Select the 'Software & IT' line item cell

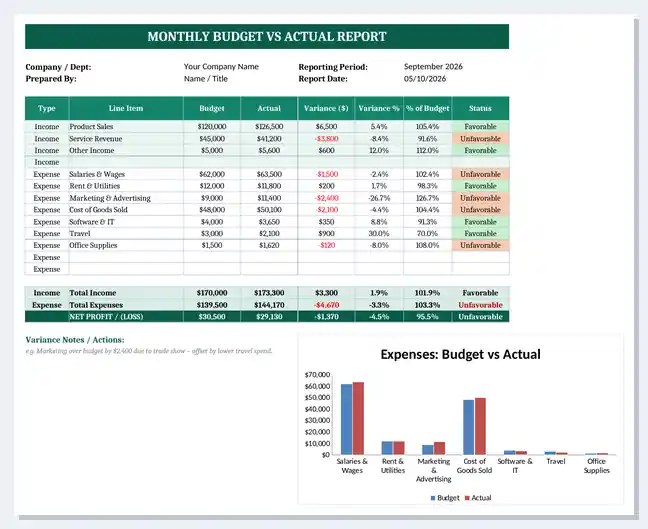[126, 222]
